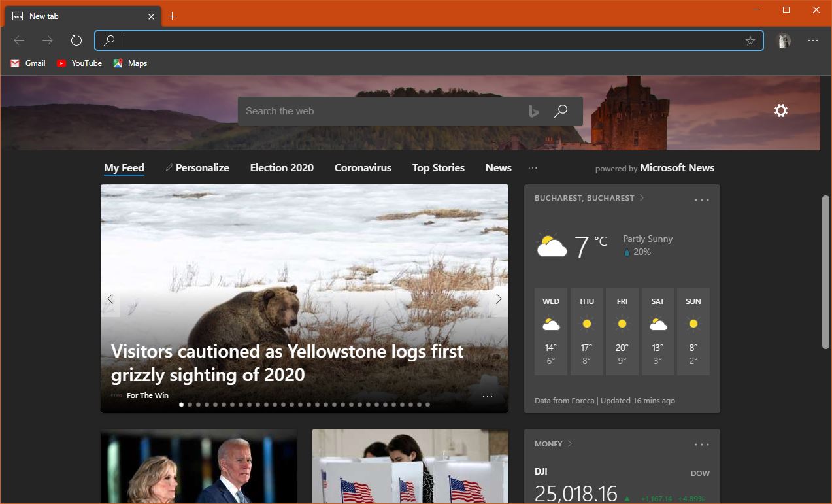Click the browser refresh button

point(76,41)
